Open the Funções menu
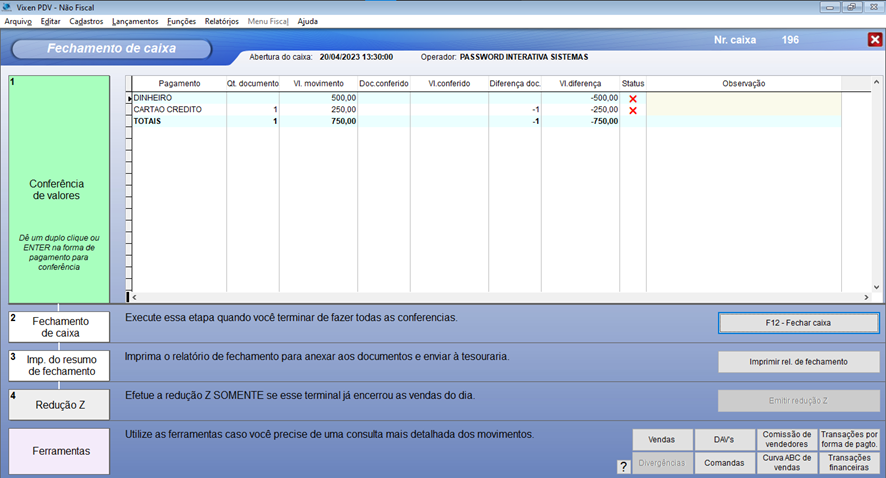886x478 pixels. coord(181,21)
